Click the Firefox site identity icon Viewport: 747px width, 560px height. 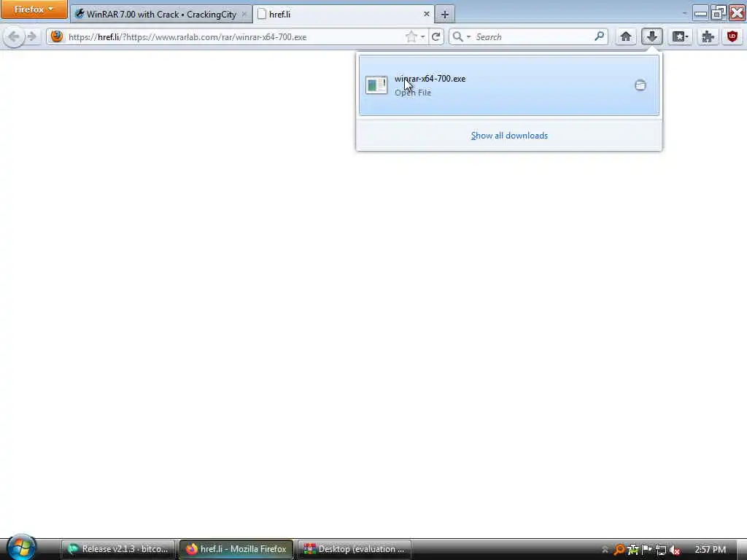[x=57, y=36]
